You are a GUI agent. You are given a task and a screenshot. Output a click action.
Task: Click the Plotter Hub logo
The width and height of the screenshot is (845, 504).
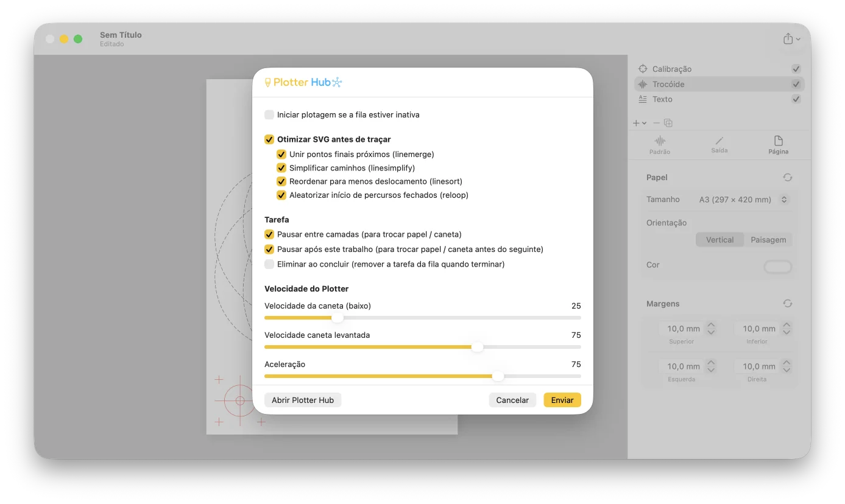303,82
